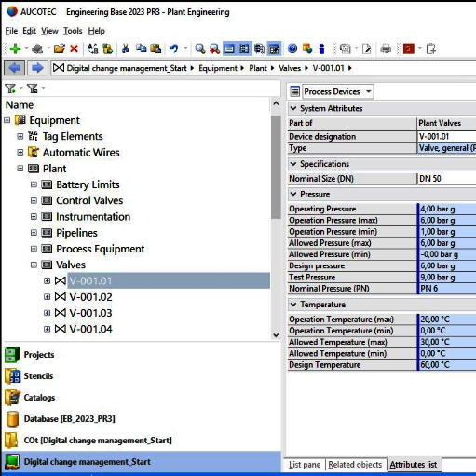Open the Help menu
476x476 pixels.
tap(97, 31)
